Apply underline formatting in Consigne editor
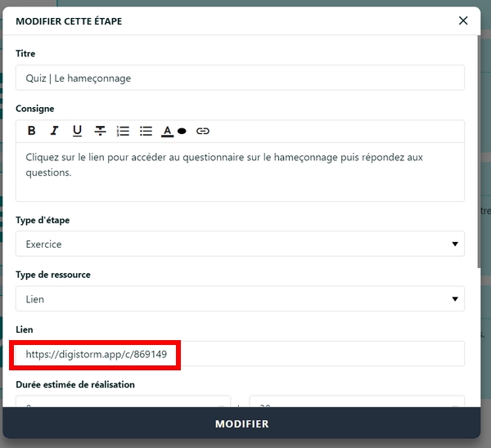The width and height of the screenshot is (491, 448). pos(77,131)
